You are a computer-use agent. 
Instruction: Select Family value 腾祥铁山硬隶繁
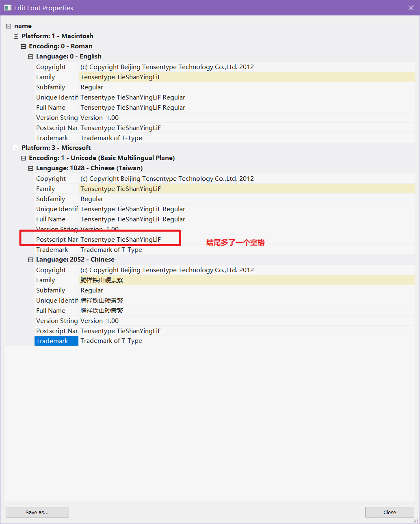[247, 280]
